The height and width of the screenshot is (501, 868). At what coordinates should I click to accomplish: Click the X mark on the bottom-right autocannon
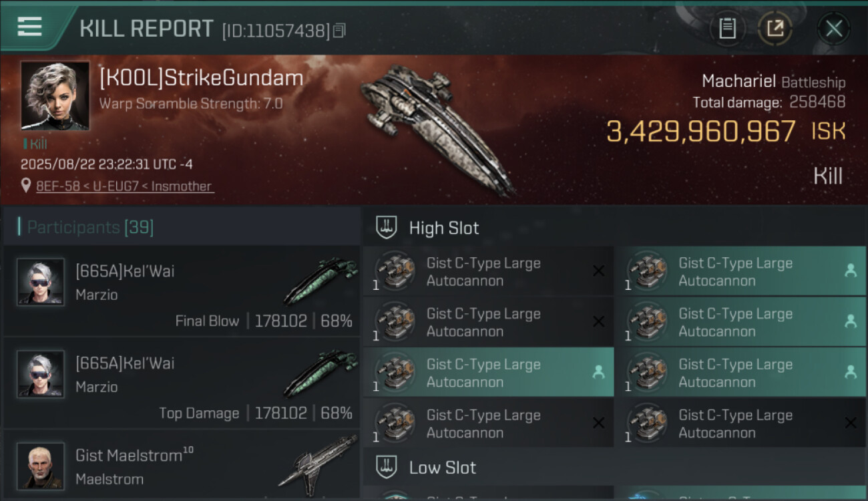pos(850,423)
